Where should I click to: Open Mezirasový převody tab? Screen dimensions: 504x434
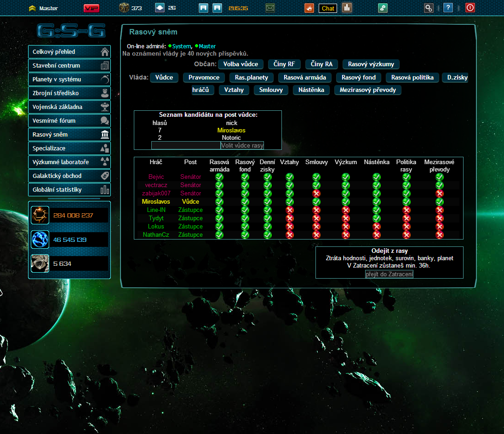(368, 90)
